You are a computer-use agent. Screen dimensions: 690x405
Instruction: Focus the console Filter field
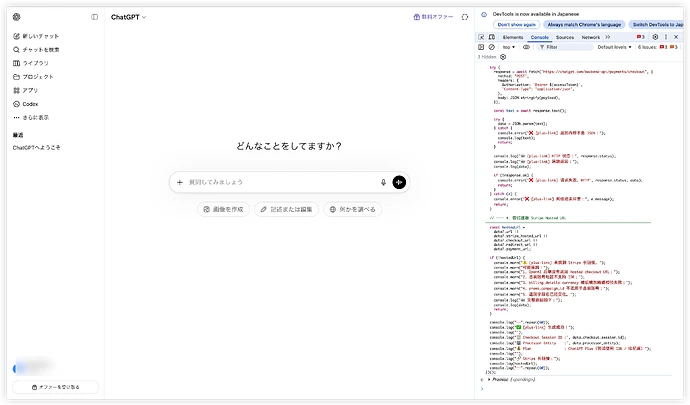(565, 47)
